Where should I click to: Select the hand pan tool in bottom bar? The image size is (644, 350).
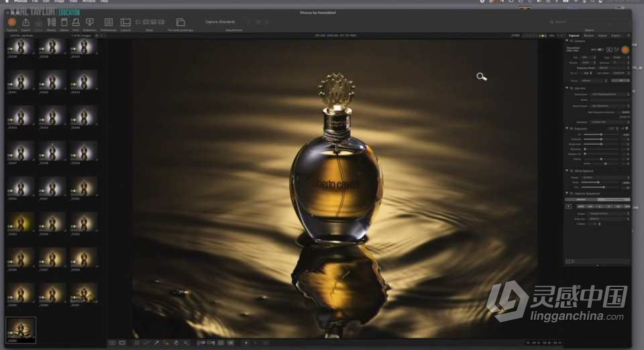tap(176, 343)
